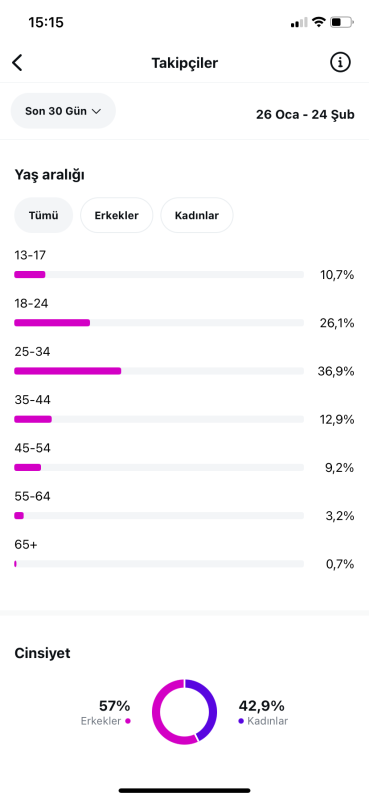Tap the 13-17 age bar

pos(159,274)
